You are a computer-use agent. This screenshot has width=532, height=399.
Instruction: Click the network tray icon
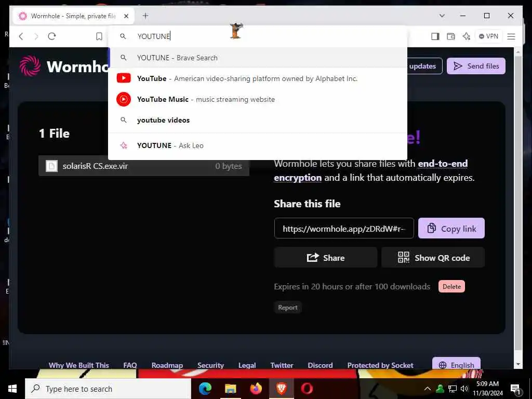pos(453,389)
